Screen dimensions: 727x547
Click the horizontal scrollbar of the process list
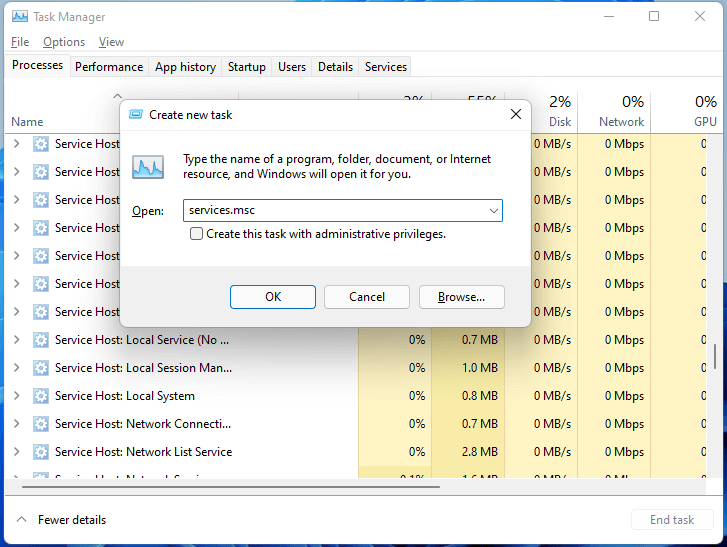[x=230, y=487]
